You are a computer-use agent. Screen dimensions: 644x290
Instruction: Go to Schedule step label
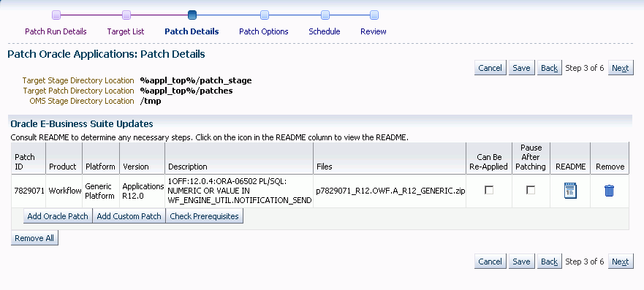click(325, 31)
